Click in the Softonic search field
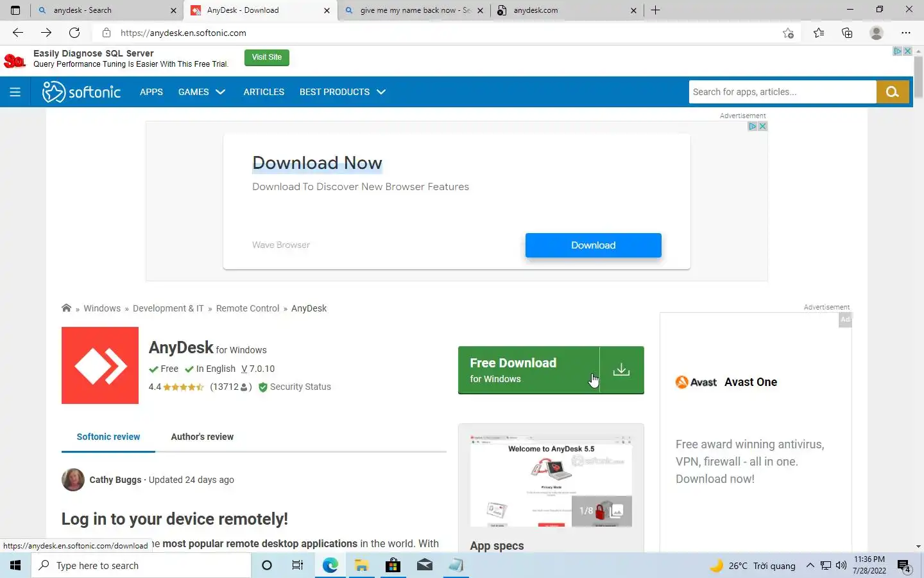 (783, 92)
